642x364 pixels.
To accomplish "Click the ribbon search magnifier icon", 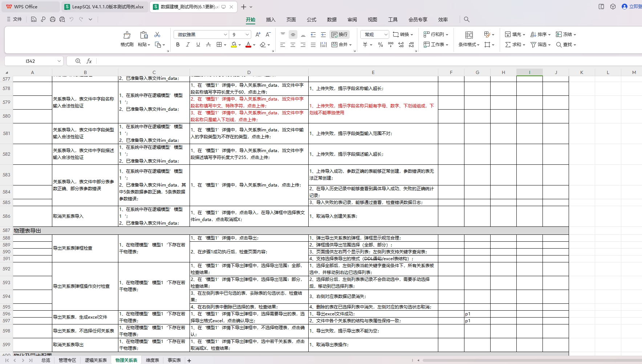I will (x=467, y=19).
